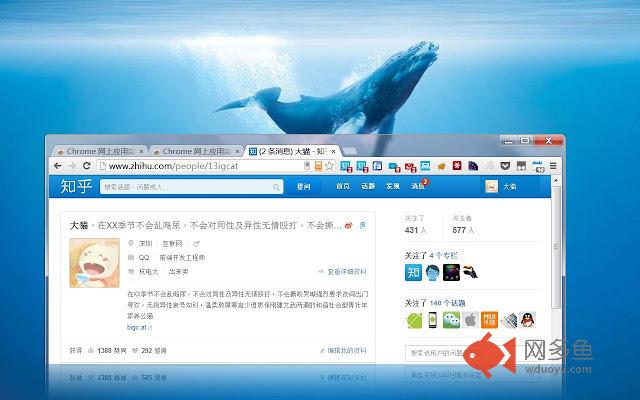Open the green Android robot topic icon

pos(413,320)
